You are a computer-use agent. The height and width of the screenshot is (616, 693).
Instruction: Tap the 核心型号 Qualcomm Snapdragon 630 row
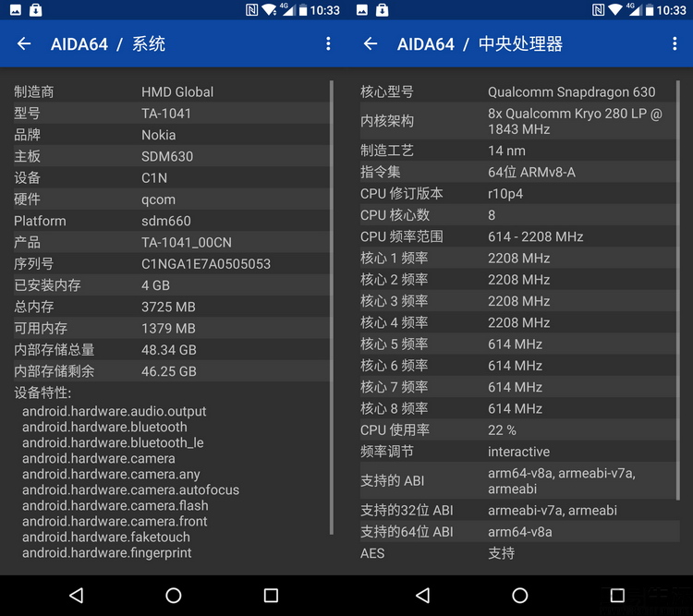point(517,92)
